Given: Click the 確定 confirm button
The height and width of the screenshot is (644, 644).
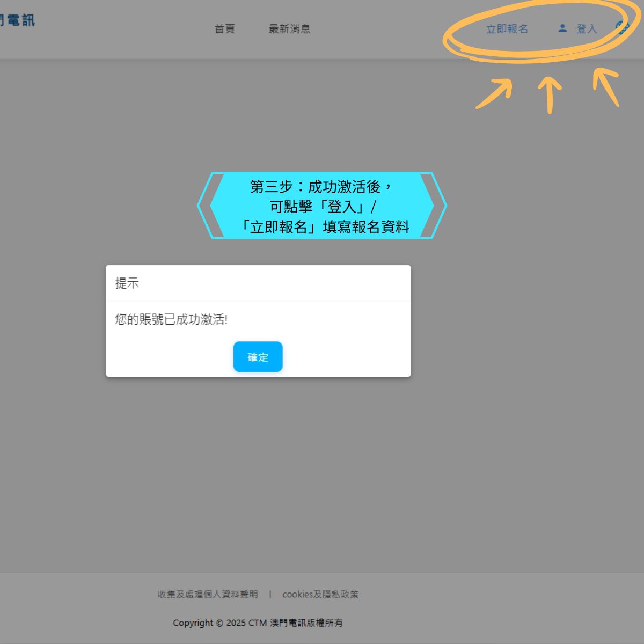Looking at the screenshot, I should [x=258, y=357].
